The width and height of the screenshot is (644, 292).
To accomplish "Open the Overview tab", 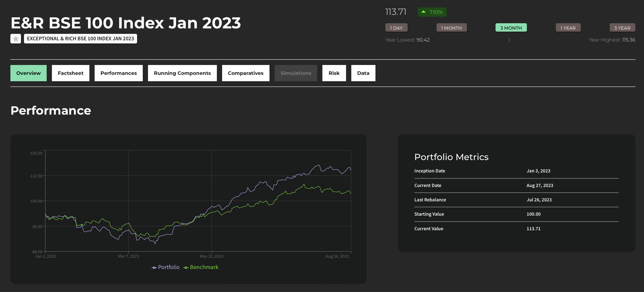I will point(29,73).
